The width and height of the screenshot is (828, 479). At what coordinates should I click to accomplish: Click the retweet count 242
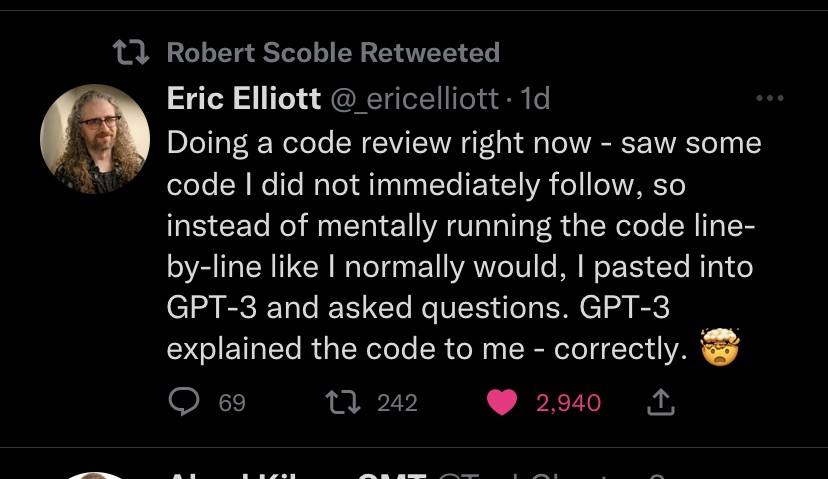397,403
